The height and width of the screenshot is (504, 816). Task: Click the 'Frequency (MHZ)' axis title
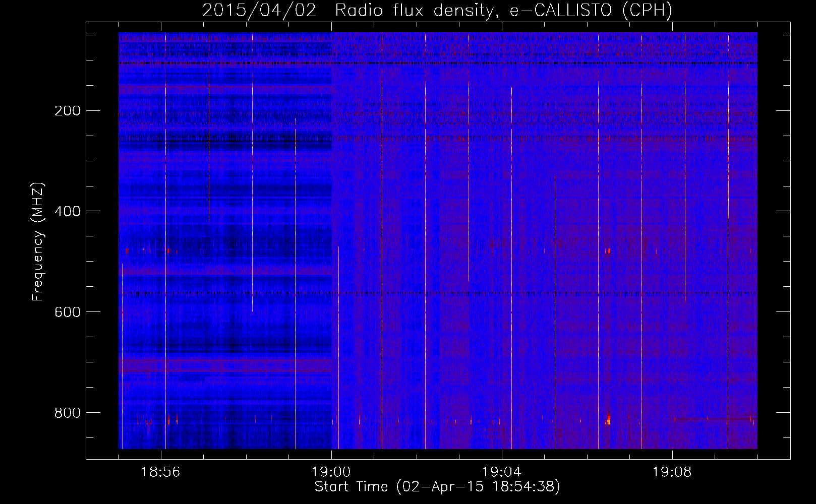[x=38, y=241]
